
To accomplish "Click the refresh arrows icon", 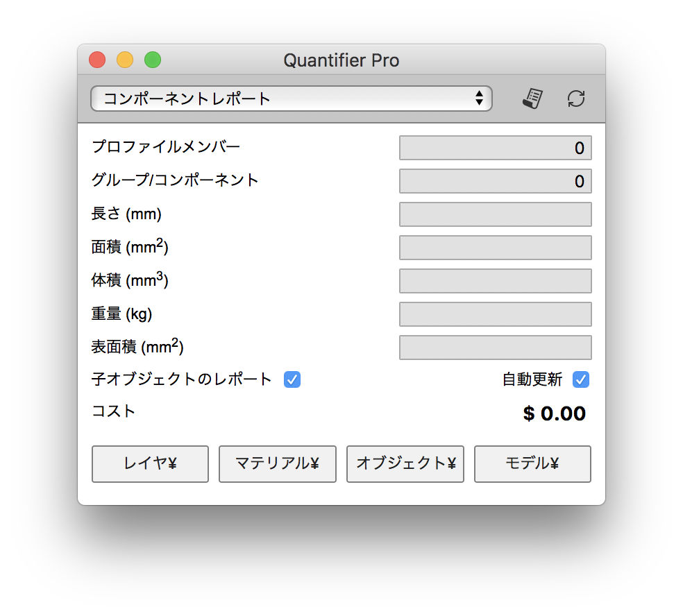I will pyautogui.click(x=576, y=99).
